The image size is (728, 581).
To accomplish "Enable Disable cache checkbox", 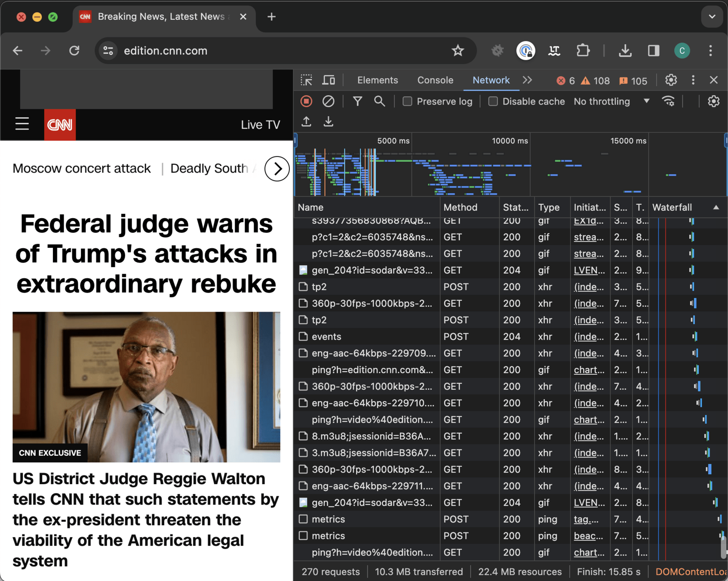I will [493, 102].
